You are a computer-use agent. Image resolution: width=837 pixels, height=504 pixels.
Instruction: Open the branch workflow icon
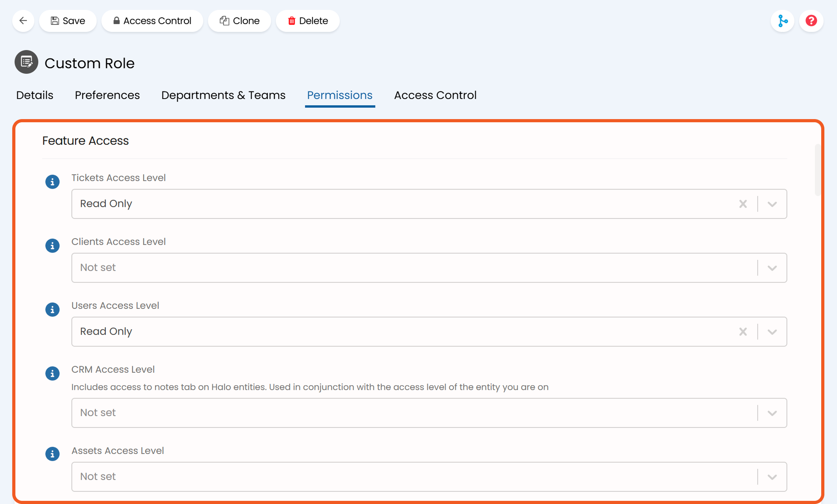tap(783, 21)
